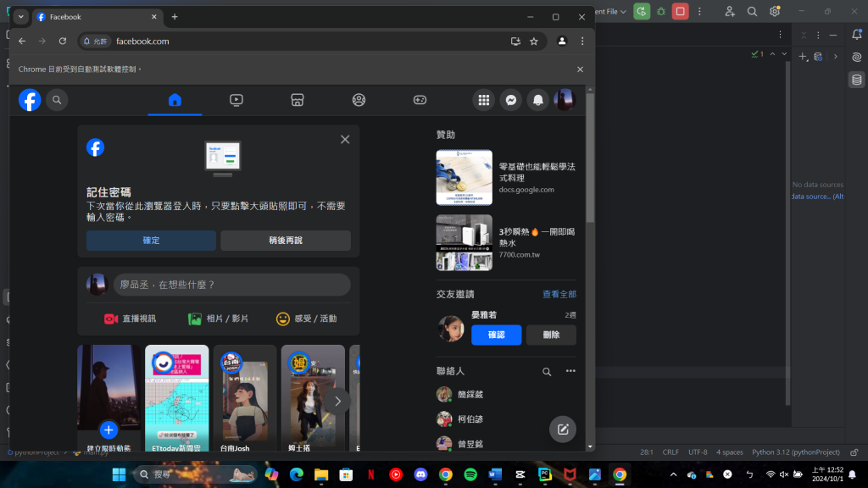Open PyCharm notifications bell
The width and height of the screenshot is (868, 488).
coord(857,34)
